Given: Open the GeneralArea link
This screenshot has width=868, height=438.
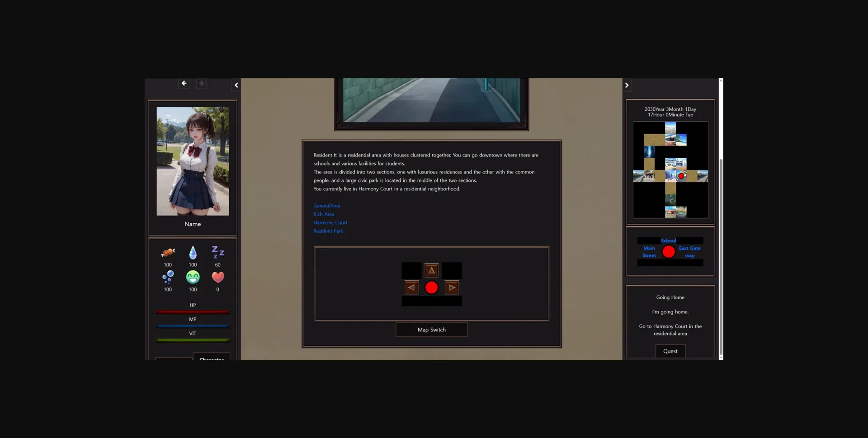Looking at the screenshot, I should pyautogui.click(x=326, y=206).
